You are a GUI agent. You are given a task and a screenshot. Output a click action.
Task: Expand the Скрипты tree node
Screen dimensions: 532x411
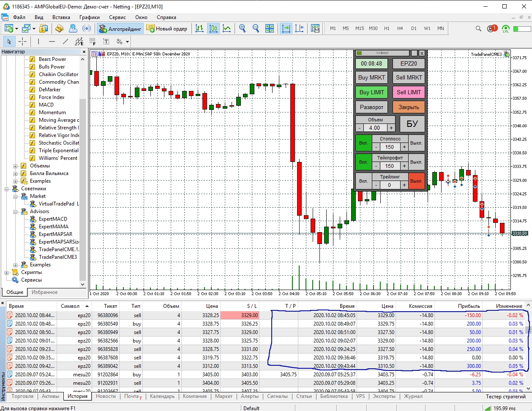(7, 272)
